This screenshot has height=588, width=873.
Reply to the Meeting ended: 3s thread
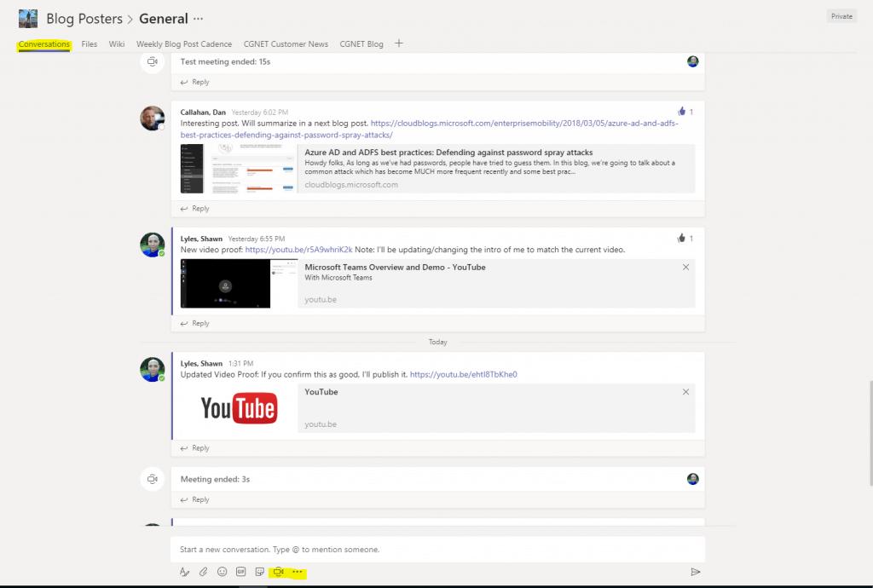tap(195, 499)
